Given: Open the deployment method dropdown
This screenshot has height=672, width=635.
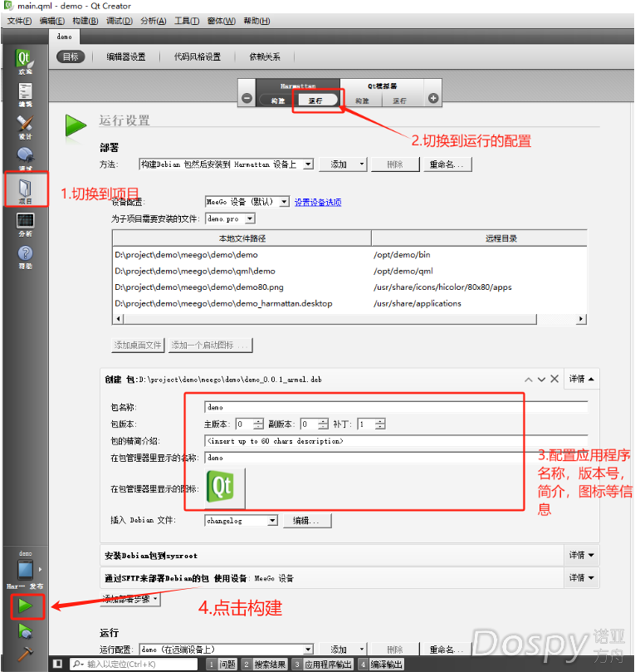Looking at the screenshot, I should pyautogui.click(x=226, y=164).
